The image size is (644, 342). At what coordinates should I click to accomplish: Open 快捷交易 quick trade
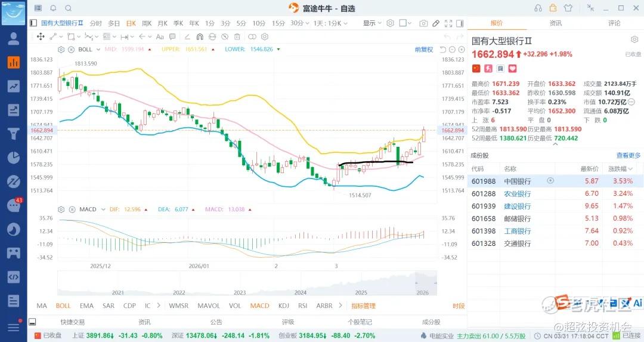pos(72,322)
